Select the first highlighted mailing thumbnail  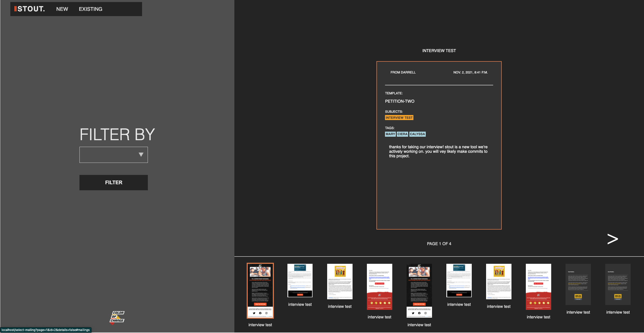pyautogui.click(x=260, y=290)
